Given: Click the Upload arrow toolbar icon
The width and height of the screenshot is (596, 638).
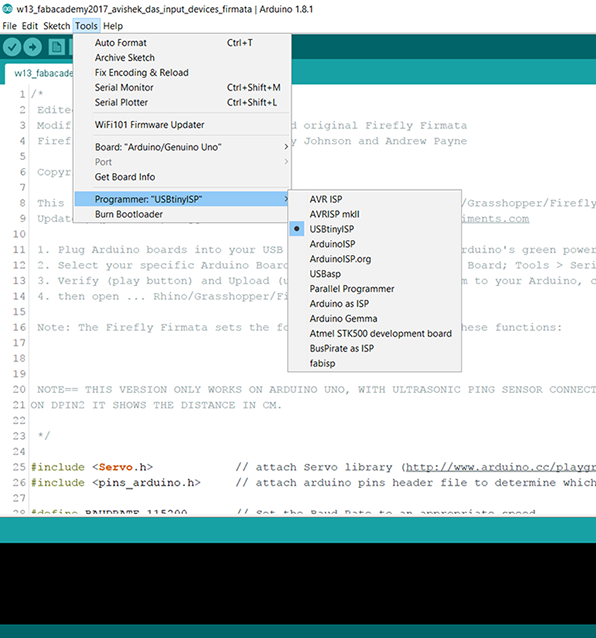Looking at the screenshot, I should [33, 47].
